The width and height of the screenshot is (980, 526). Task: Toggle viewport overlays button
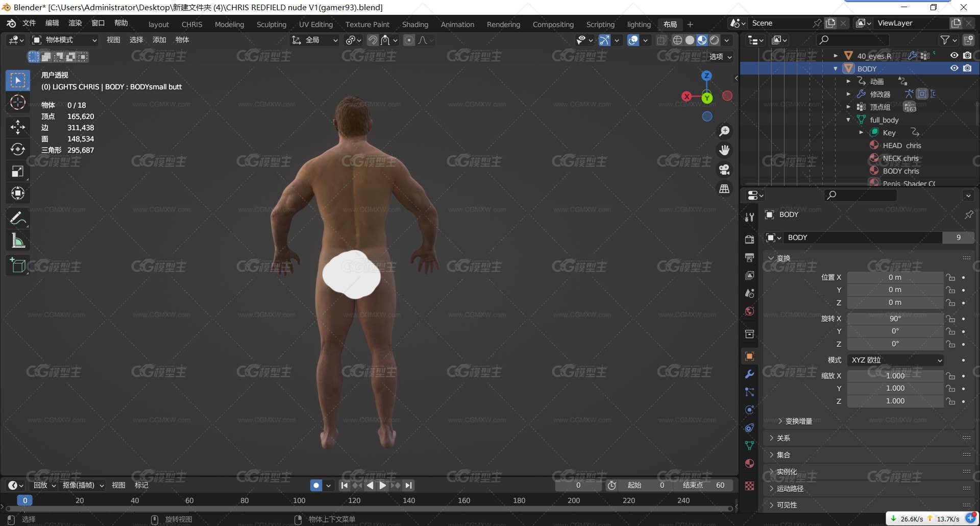click(633, 40)
